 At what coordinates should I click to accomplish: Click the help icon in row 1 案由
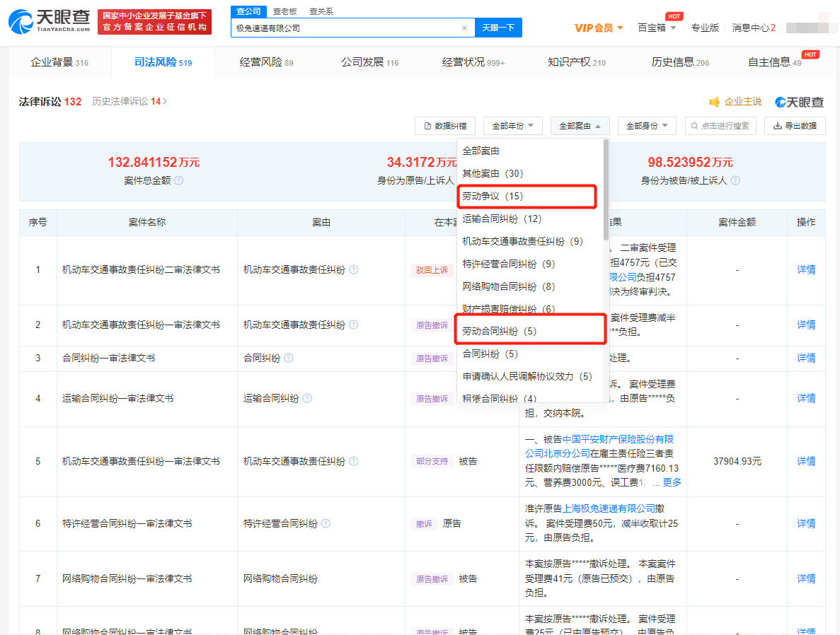(x=354, y=269)
